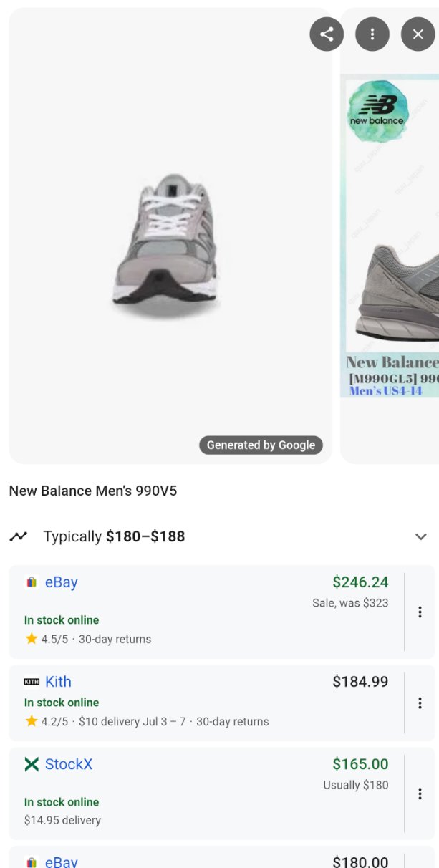Screen dimensions: 439x868
Task: Click the price trend line icon
Action: tap(19, 536)
